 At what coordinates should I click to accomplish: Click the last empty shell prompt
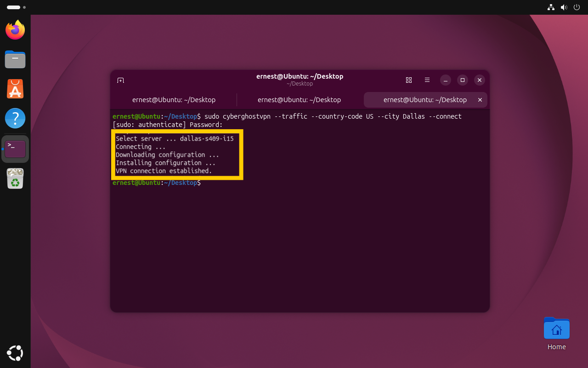157,183
